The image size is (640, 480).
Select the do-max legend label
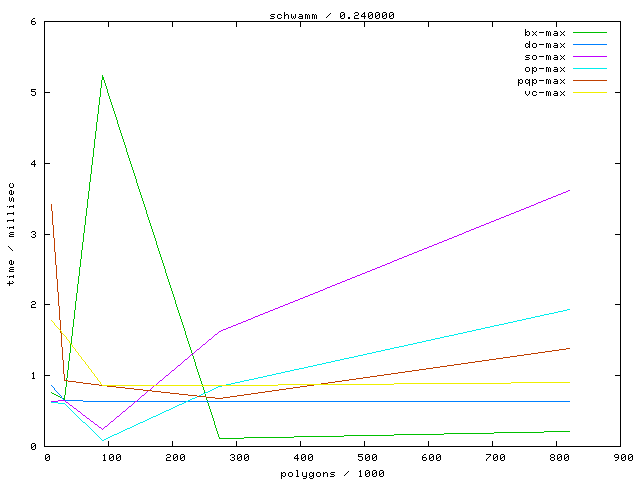pyautogui.click(x=545, y=45)
